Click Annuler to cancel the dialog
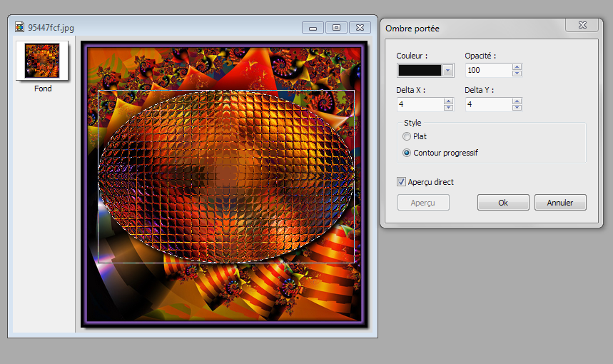 click(x=560, y=203)
